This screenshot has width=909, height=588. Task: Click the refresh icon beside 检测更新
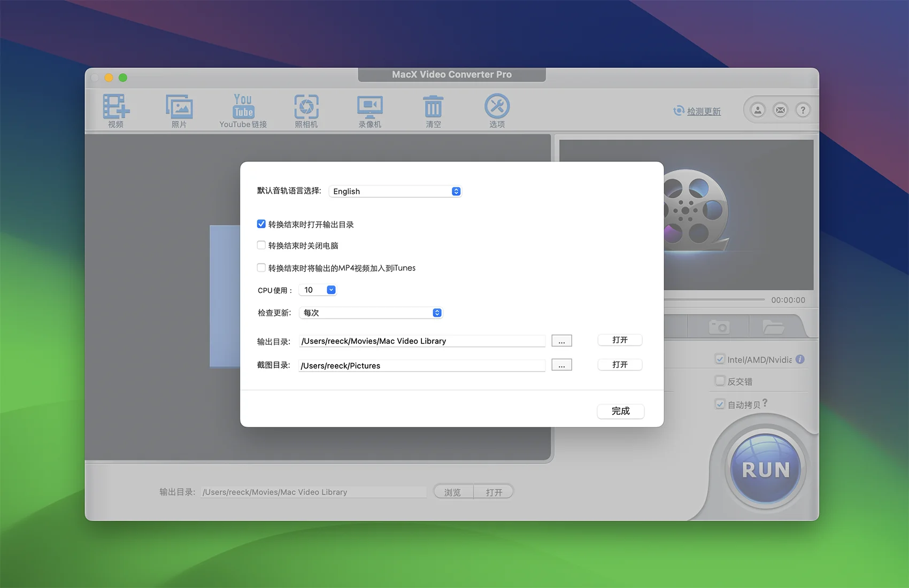(x=679, y=110)
